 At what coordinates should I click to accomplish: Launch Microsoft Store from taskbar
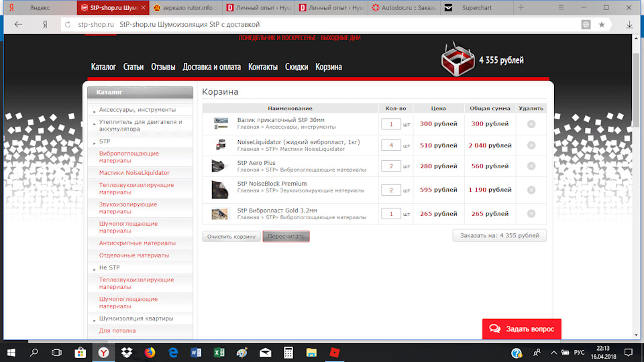pyautogui.click(x=80, y=353)
